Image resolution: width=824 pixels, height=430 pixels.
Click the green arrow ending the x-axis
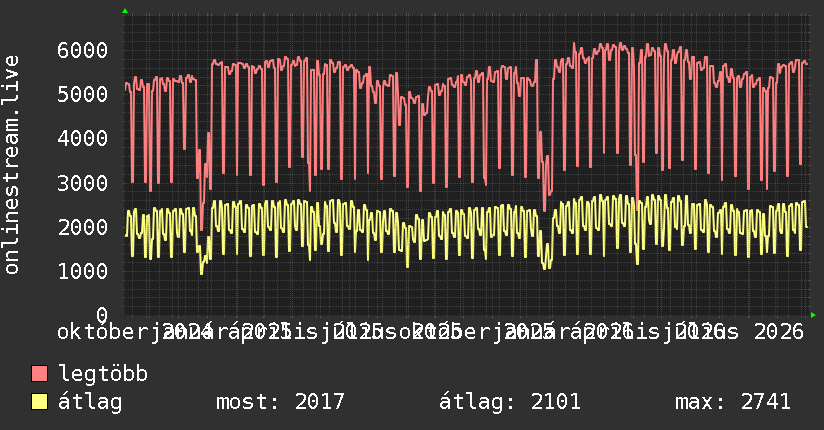pos(813,315)
